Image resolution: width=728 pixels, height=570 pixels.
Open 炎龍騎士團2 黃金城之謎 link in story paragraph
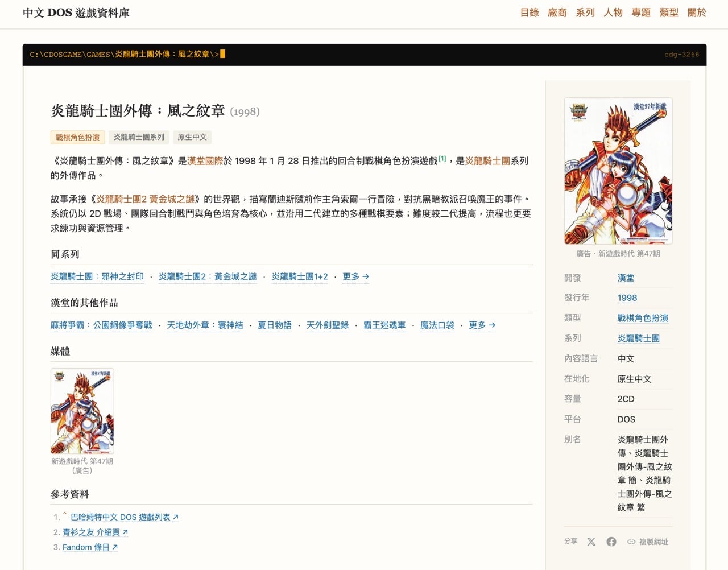[x=145, y=199]
